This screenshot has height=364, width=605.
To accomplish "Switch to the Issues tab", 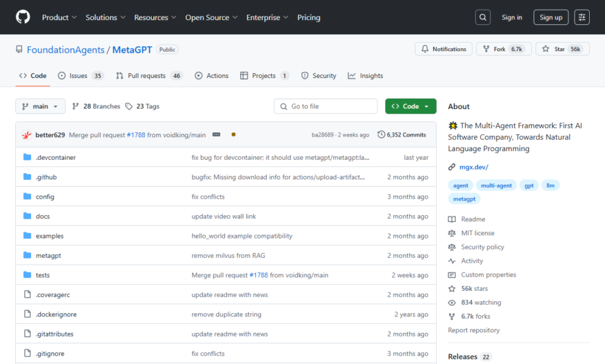I will 81,76.
